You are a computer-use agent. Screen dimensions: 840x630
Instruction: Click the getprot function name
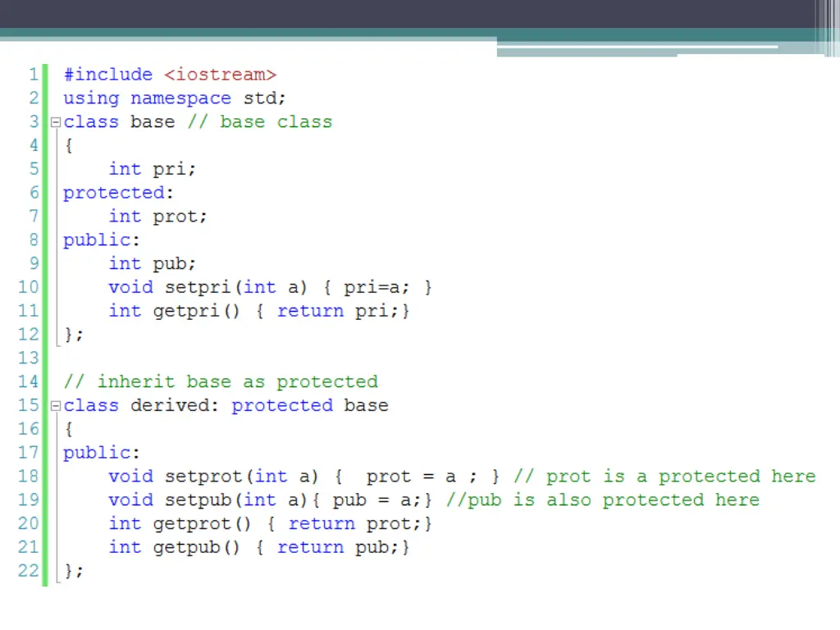[x=192, y=523]
